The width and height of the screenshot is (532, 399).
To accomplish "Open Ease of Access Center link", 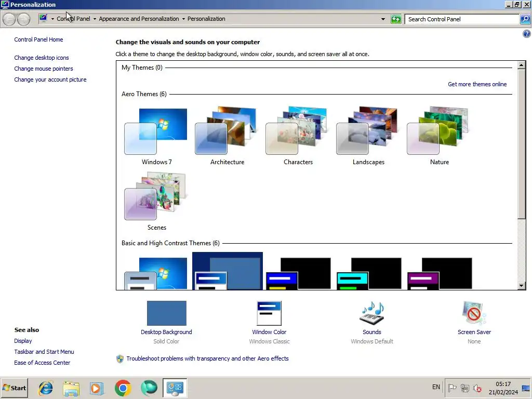I will pos(42,362).
